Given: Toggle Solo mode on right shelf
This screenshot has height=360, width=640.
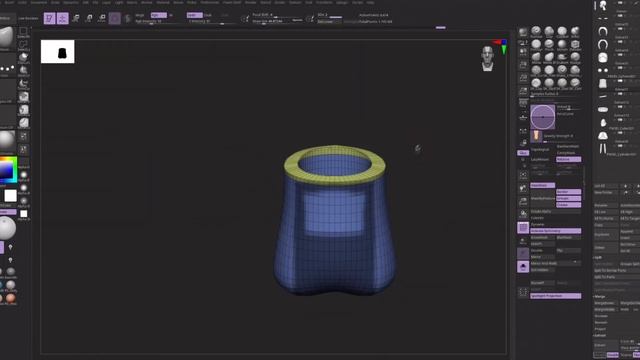Looking at the screenshot, I should tap(523, 267).
